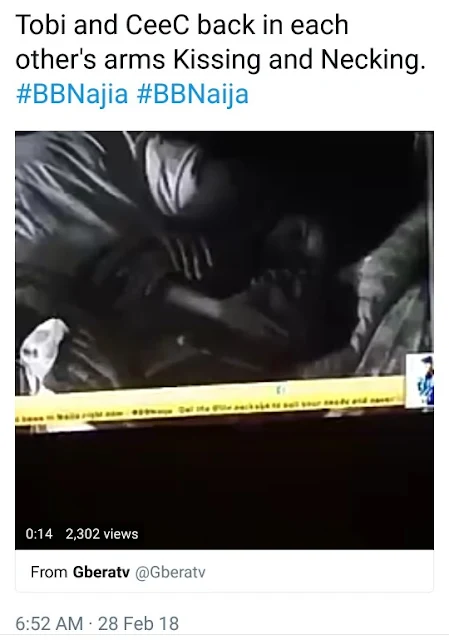This screenshot has width=449, height=640.
Task: Click the 2,302 views counter
Action: [102, 533]
